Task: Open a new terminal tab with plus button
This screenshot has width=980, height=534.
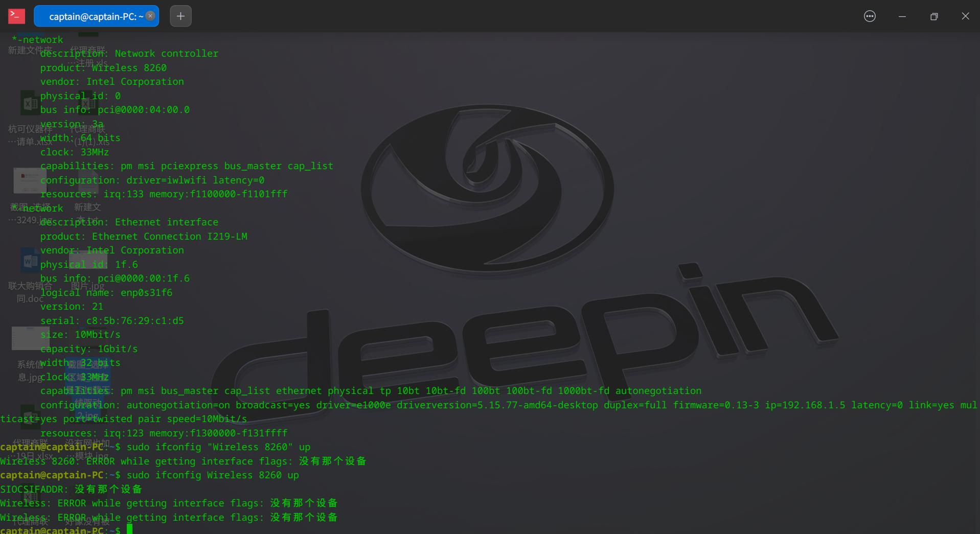Action: (x=180, y=16)
